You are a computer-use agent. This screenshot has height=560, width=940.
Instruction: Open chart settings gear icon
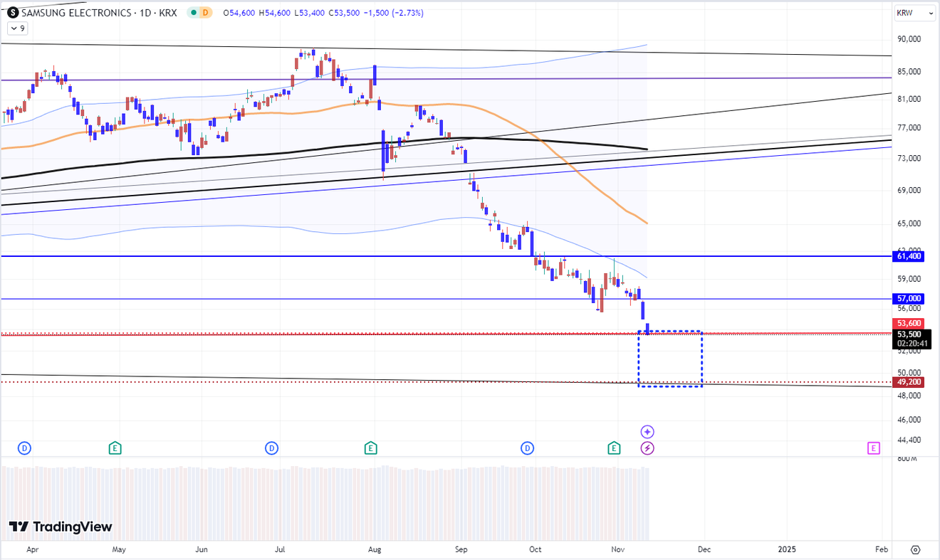click(916, 550)
